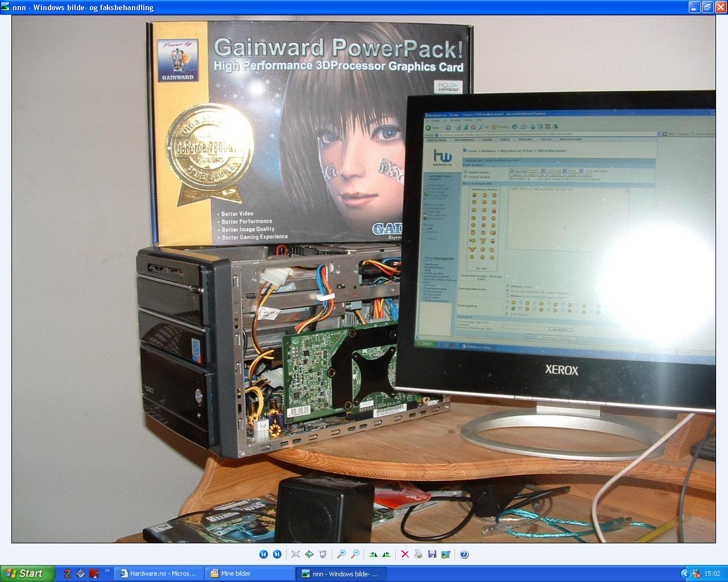The height and width of the screenshot is (582, 728).
Task: Save a copy using the floppy disk icon
Action: click(x=432, y=554)
